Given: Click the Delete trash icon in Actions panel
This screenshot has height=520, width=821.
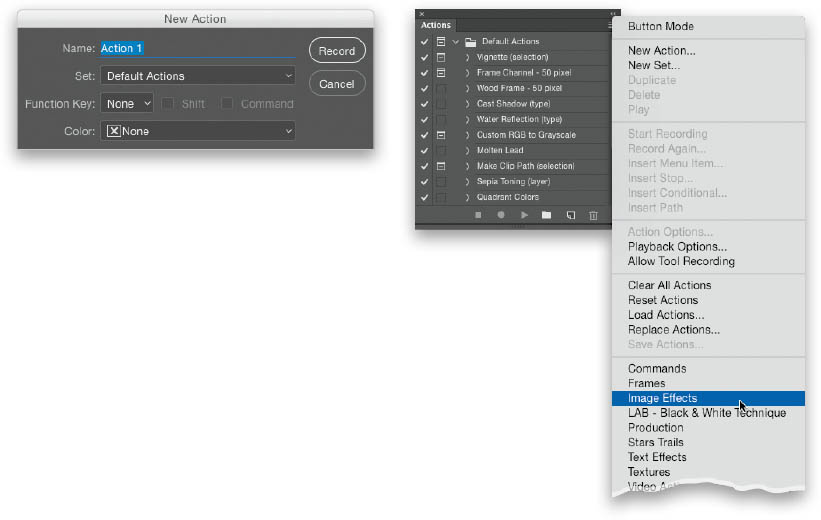Looking at the screenshot, I should click(593, 215).
